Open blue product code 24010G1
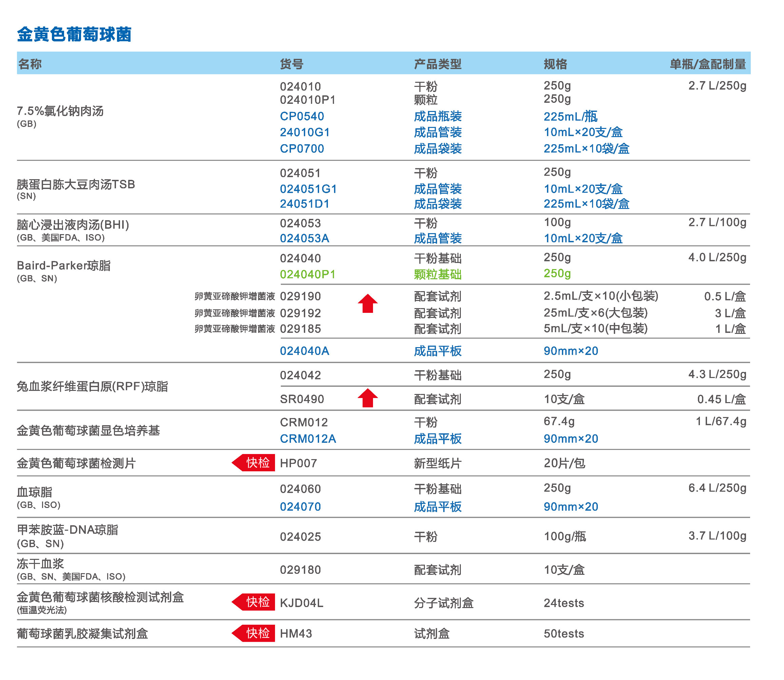 [x=305, y=132]
